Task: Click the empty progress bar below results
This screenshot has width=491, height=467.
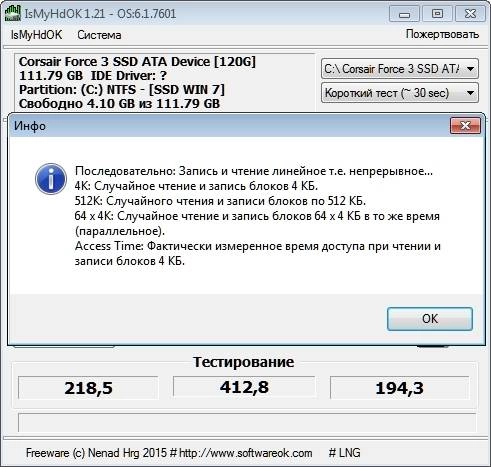Action: 247,423
